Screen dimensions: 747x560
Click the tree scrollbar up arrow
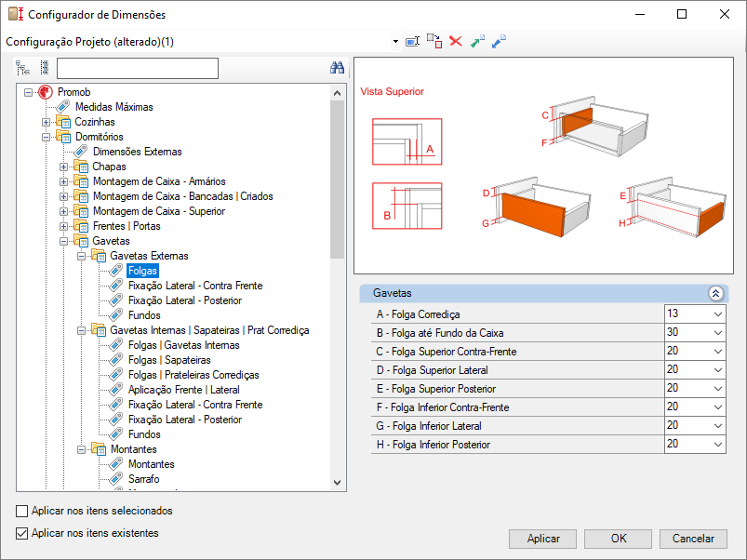click(338, 93)
